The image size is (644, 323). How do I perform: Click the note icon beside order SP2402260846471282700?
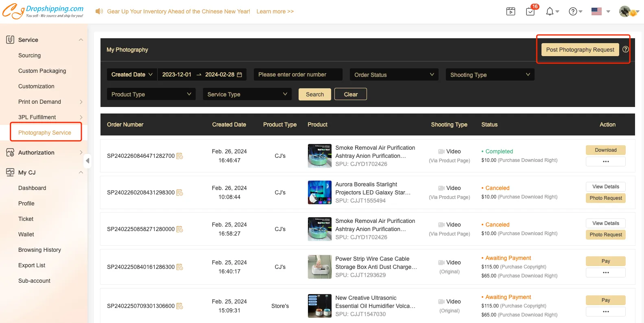click(179, 156)
